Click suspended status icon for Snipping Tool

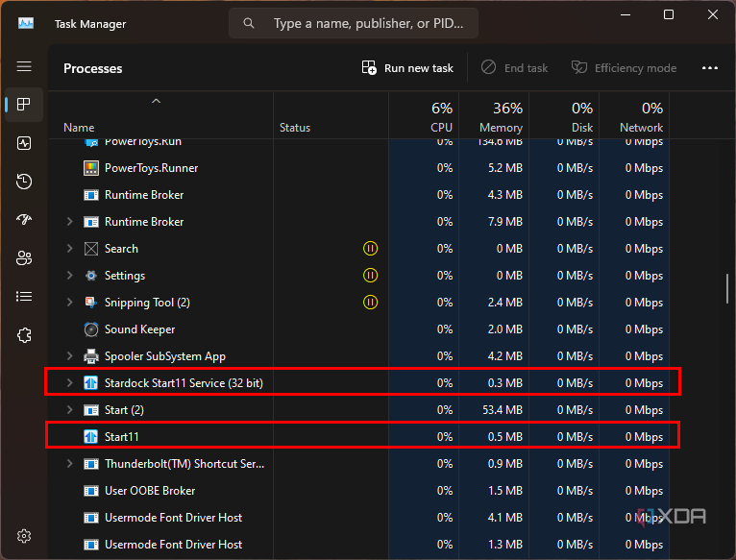(x=370, y=303)
